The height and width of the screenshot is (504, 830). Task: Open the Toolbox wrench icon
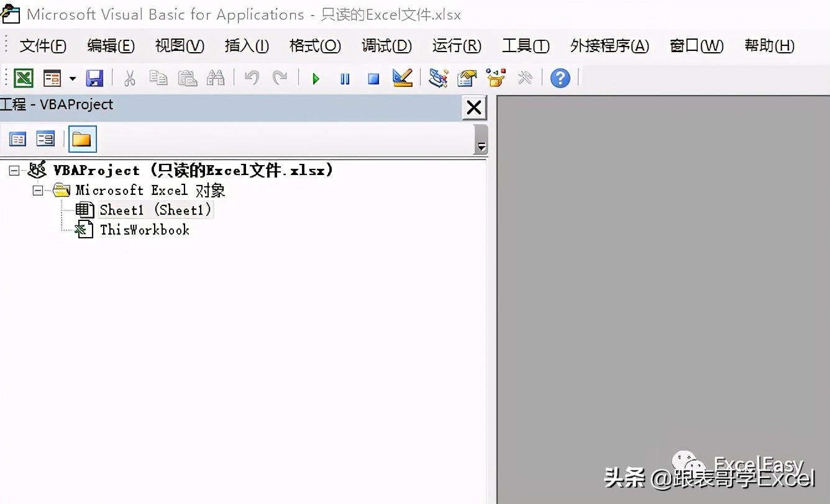525,78
